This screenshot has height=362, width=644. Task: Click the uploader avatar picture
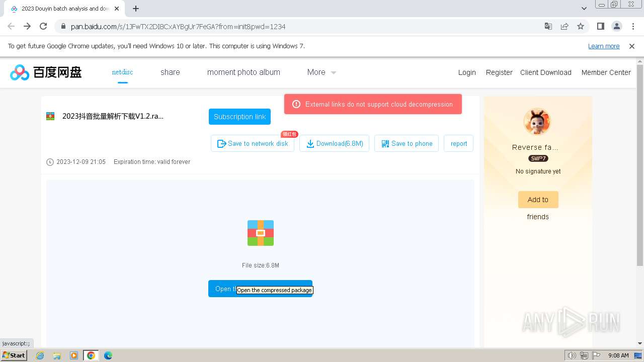point(537,122)
